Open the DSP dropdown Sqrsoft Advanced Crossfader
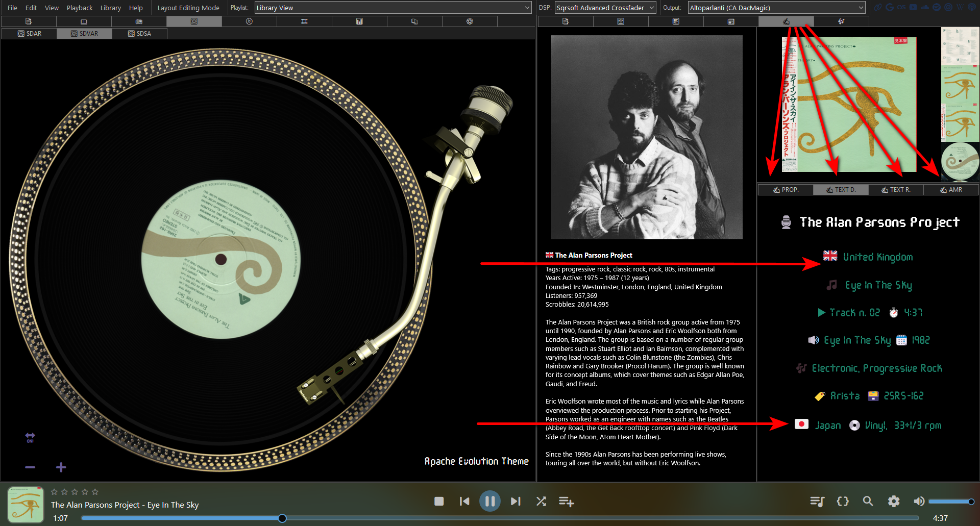The height and width of the screenshot is (526, 980). point(605,8)
